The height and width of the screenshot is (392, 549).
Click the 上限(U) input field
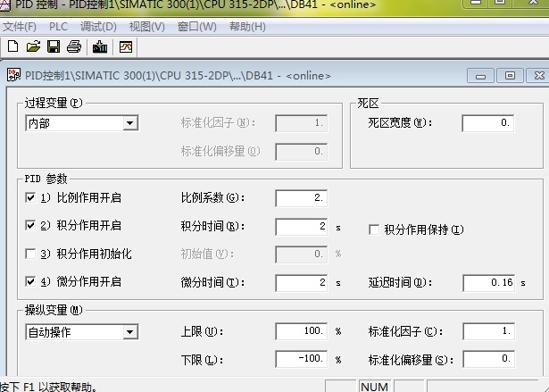pos(302,331)
